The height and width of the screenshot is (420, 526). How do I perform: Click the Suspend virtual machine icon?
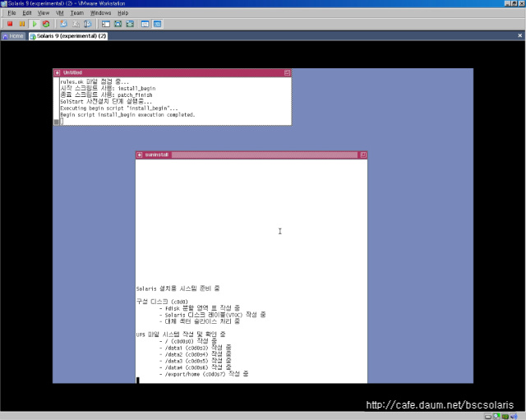22,24
